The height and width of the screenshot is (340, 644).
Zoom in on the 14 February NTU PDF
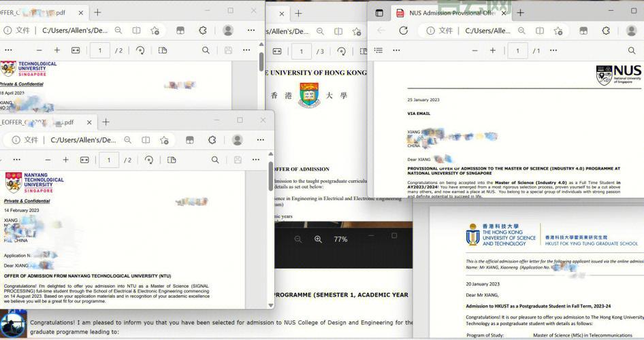pos(65,160)
